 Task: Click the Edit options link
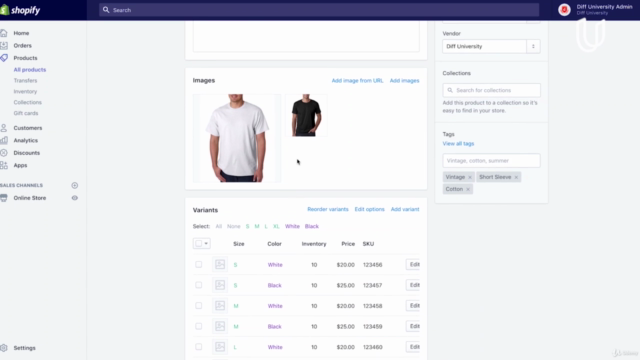pyautogui.click(x=369, y=209)
